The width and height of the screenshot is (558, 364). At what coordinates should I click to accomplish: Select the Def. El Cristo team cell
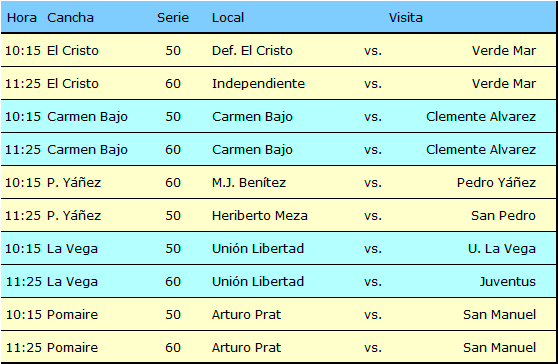pyautogui.click(x=252, y=51)
